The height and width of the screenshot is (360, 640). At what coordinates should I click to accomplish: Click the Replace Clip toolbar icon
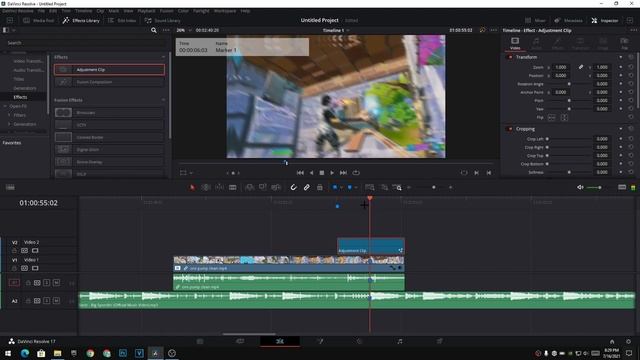pyautogui.click(x=276, y=187)
